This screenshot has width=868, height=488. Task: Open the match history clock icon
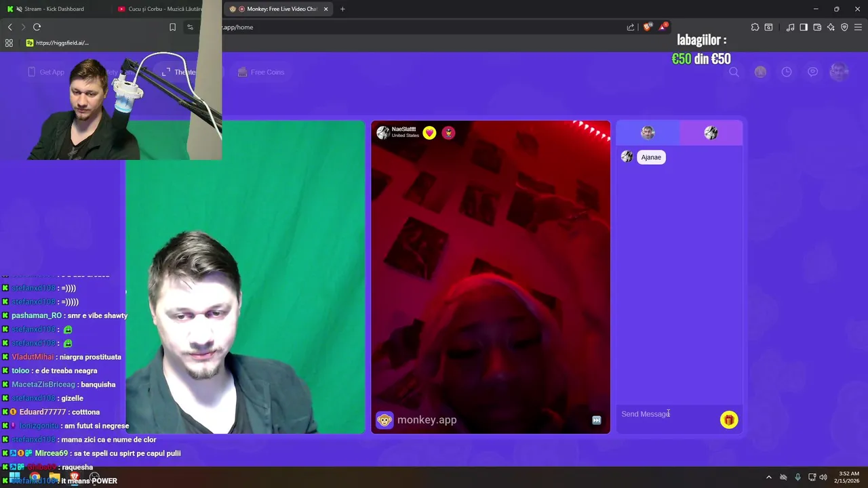787,72
